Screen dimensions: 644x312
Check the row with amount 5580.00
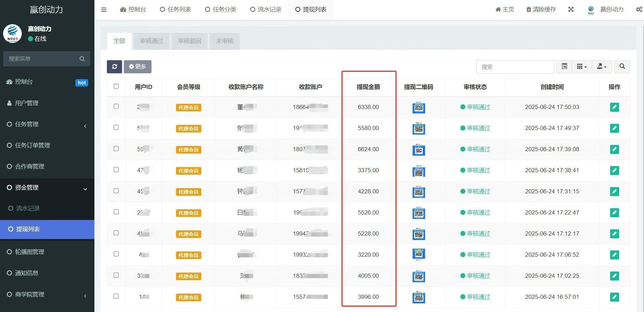coord(116,127)
